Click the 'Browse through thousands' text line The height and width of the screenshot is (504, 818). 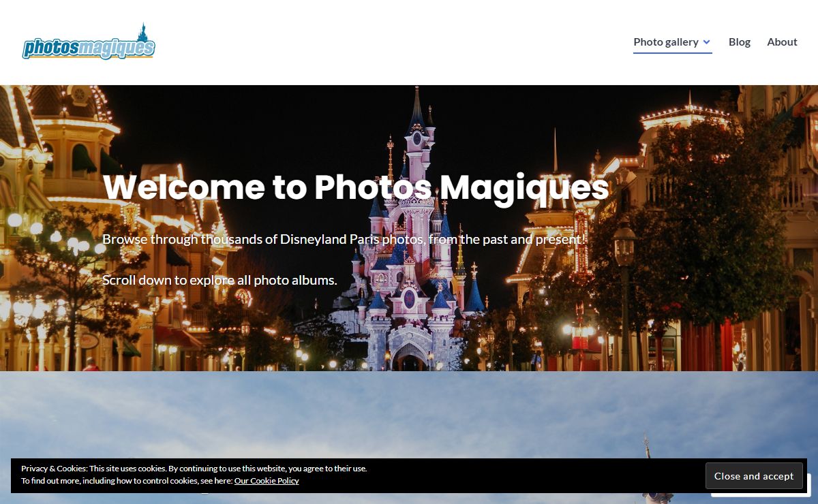(x=344, y=240)
